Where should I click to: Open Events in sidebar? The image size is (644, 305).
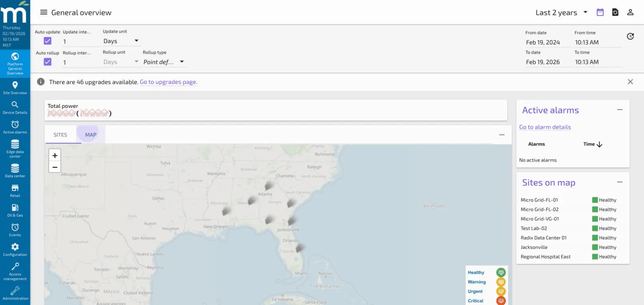(15, 230)
